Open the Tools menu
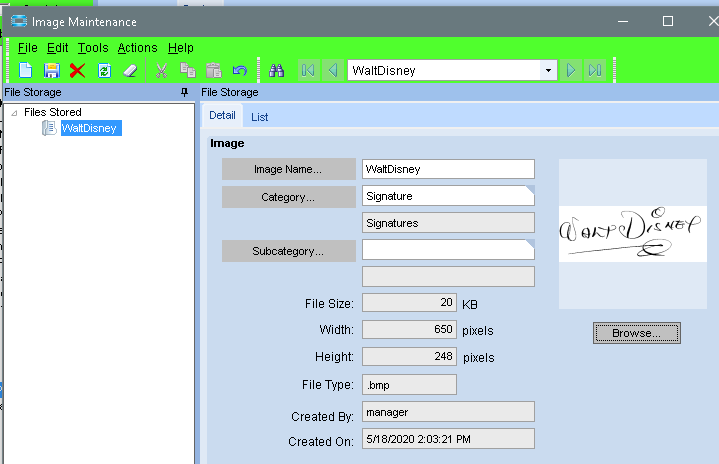The image size is (719, 464). pos(93,47)
